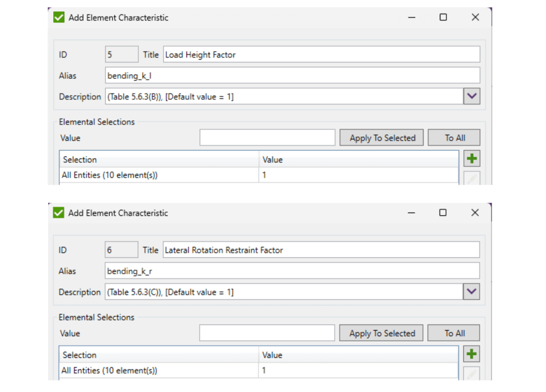Select All Entities row in Lateral Rotation table
Screen dimensions: 546x392
(258, 370)
